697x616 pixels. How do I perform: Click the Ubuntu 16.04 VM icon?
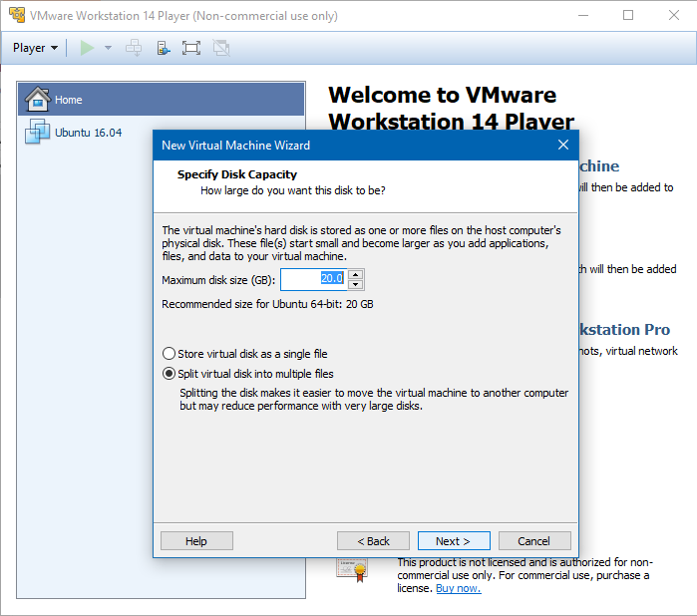point(37,132)
